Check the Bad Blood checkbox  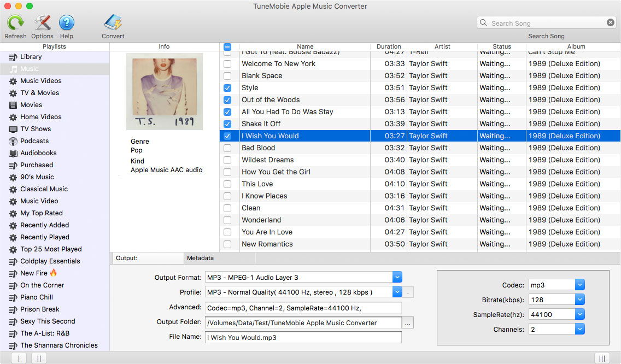coord(227,148)
